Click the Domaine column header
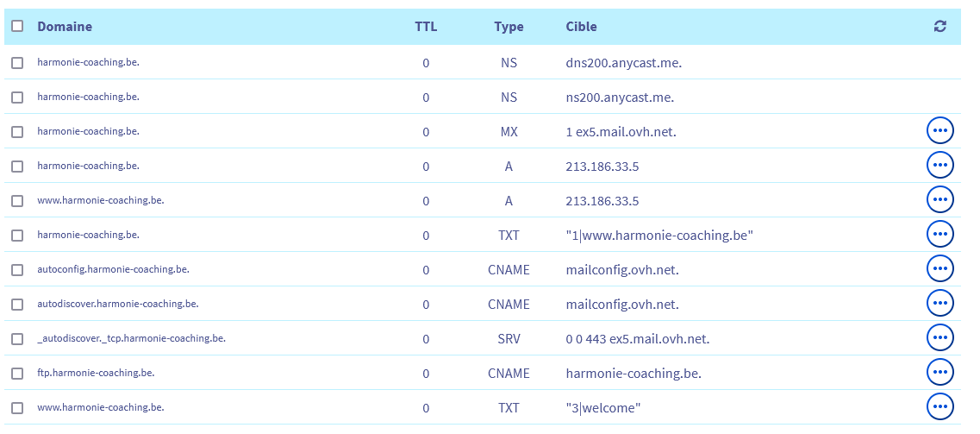This screenshot has width=980, height=434. pyautogui.click(x=65, y=27)
